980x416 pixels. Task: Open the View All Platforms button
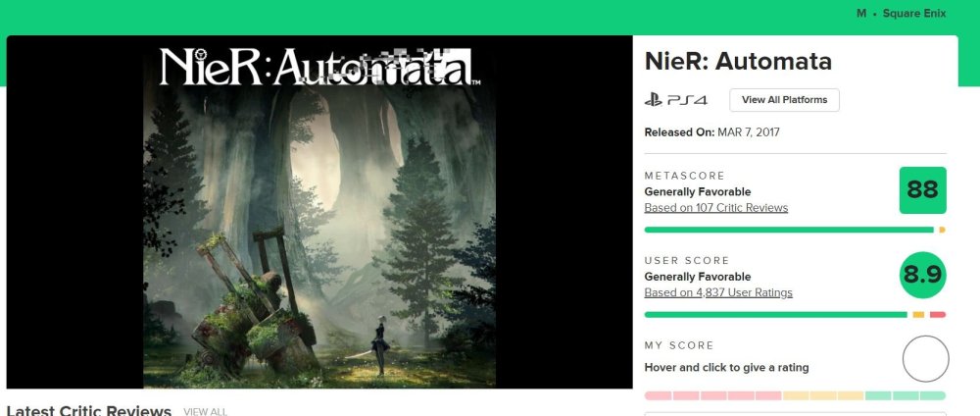pos(784,100)
